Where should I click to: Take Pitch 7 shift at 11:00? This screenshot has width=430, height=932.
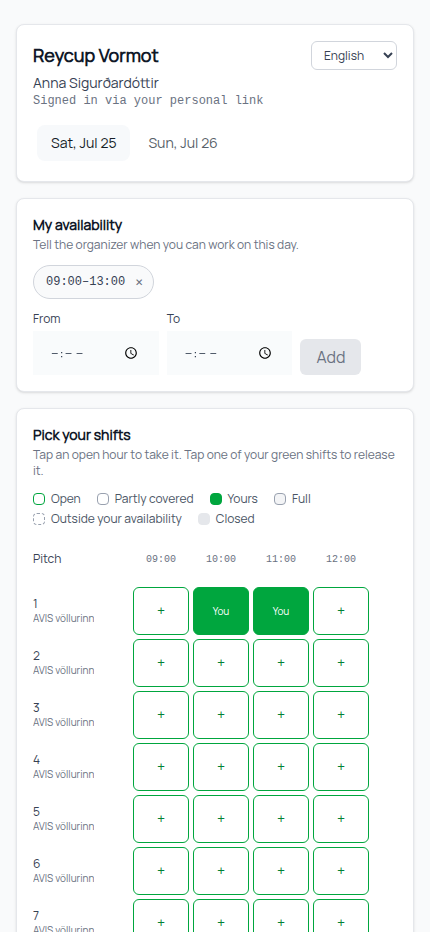(x=281, y=916)
